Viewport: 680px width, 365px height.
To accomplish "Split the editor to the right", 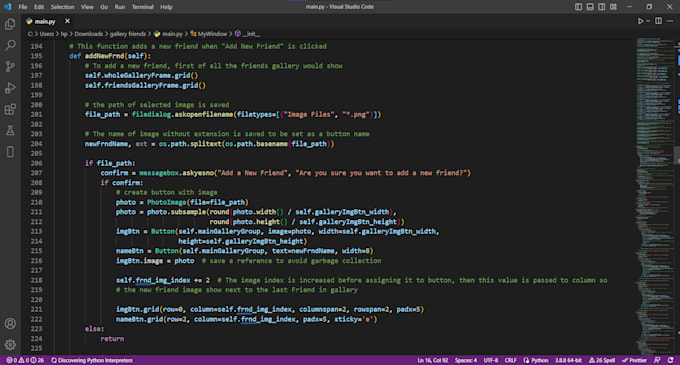I will point(658,21).
